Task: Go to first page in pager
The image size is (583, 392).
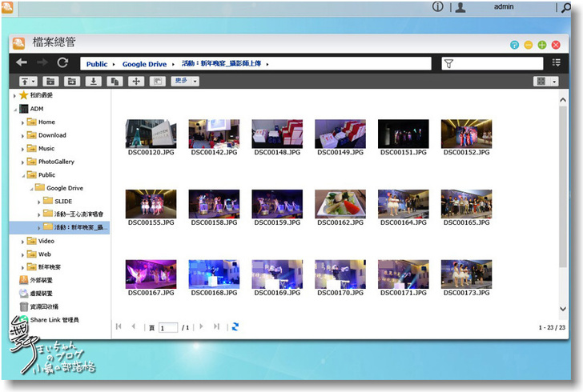Action: coord(119,326)
